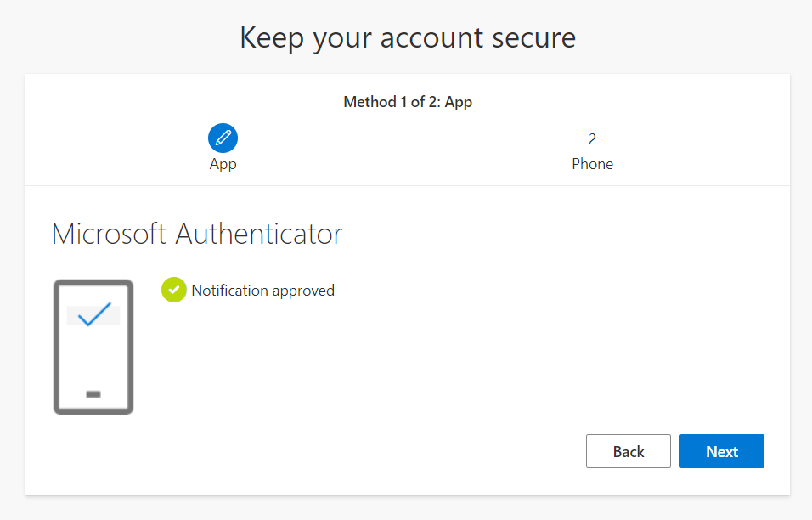Click the word Microsoft in the heading

110,234
